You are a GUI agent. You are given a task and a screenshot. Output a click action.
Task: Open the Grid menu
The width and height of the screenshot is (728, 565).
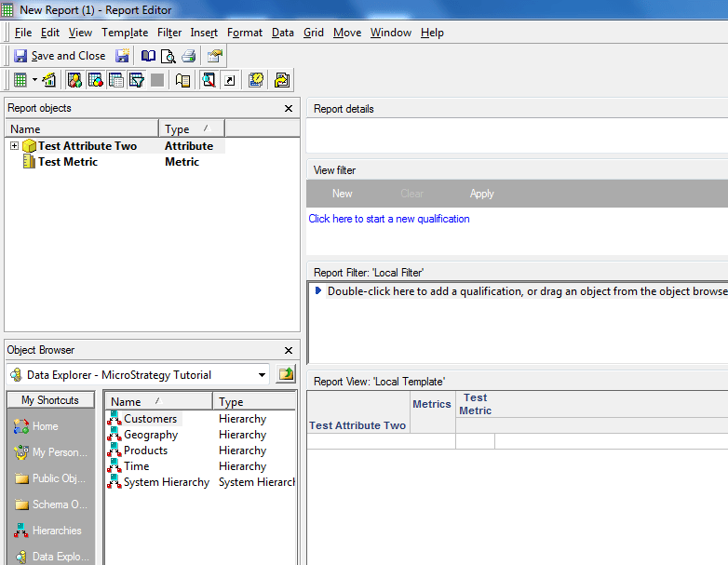pyautogui.click(x=313, y=33)
